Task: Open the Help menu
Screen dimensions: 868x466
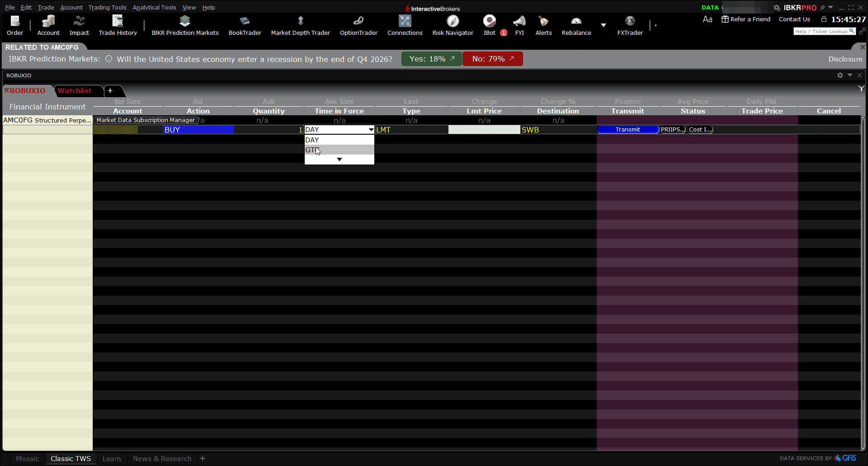Action: click(208, 7)
